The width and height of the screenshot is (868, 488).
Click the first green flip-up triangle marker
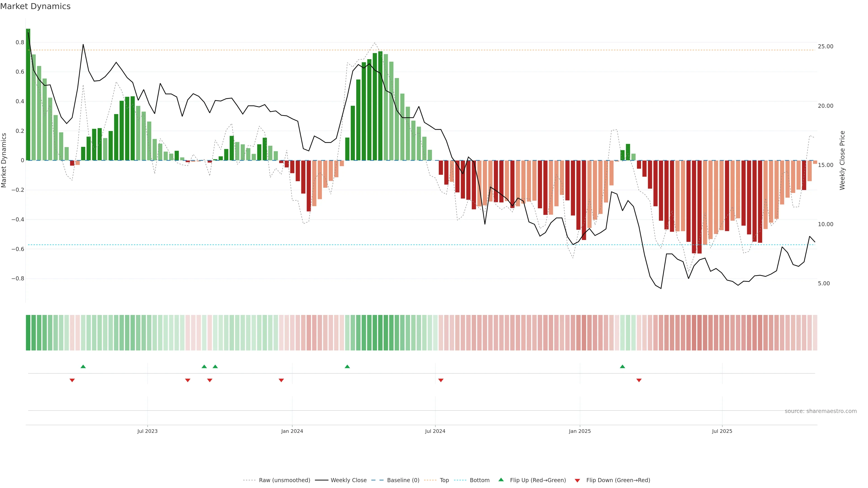coord(83,366)
